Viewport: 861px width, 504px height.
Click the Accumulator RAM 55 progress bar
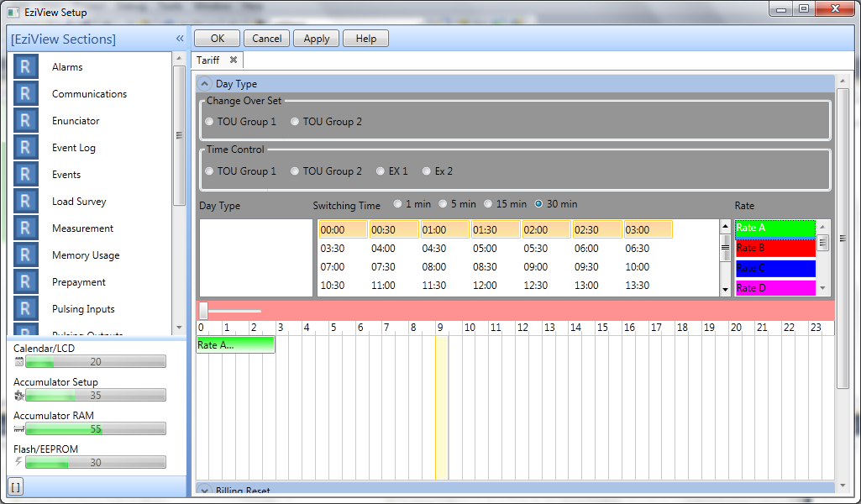click(96, 428)
